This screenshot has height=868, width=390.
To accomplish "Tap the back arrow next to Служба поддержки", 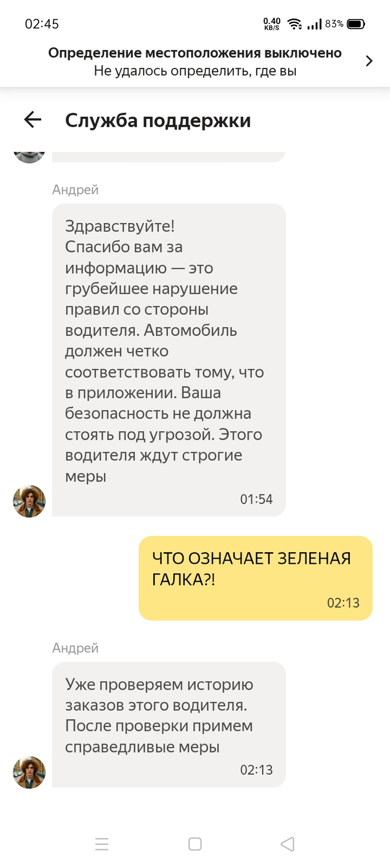I will point(33,120).
